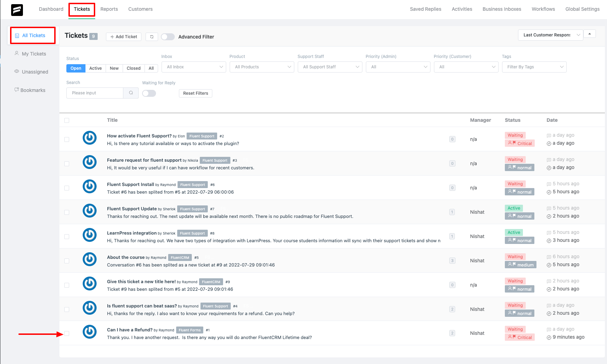Open the All Products dropdown
Screen dimensions: 607x364
262,67
